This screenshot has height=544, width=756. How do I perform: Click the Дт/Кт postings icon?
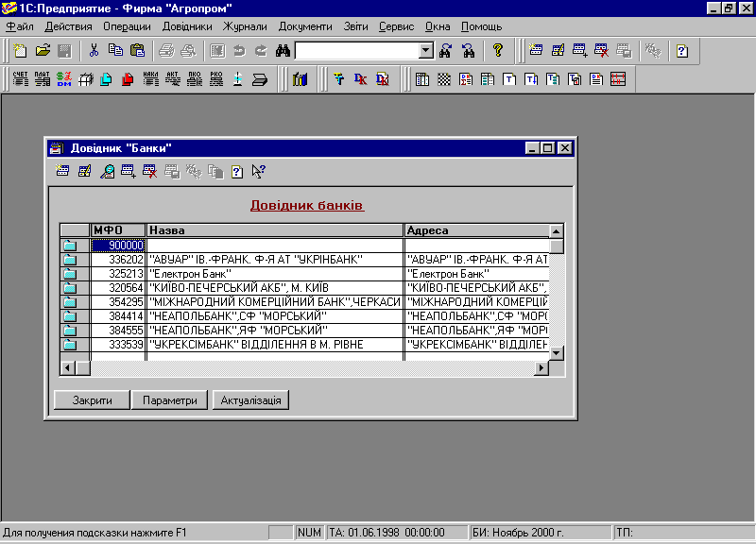(x=360, y=79)
